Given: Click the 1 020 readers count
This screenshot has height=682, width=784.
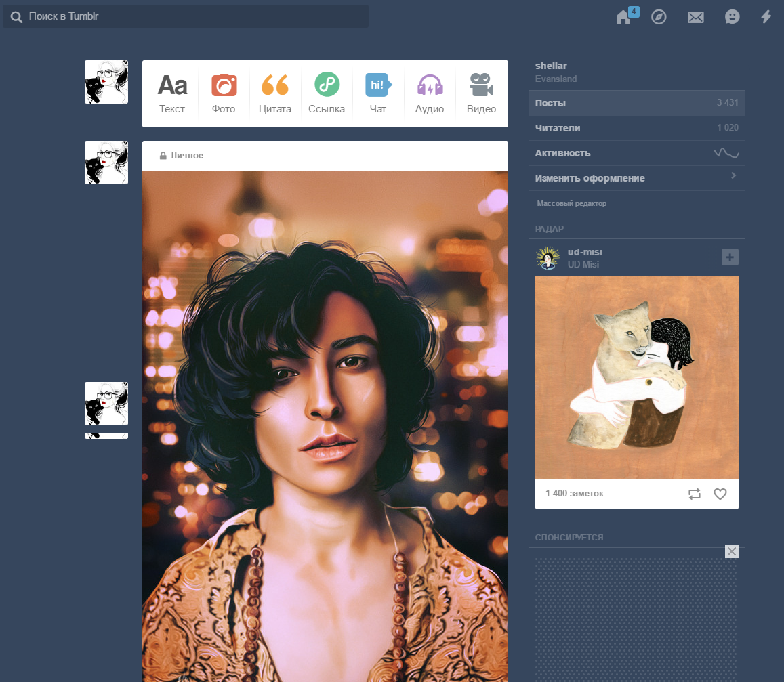Looking at the screenshot, I should point(728,127).
